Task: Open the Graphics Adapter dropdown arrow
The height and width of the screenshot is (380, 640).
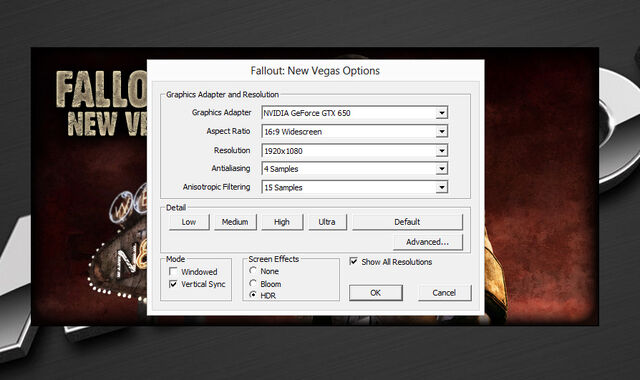Action: 442,113
